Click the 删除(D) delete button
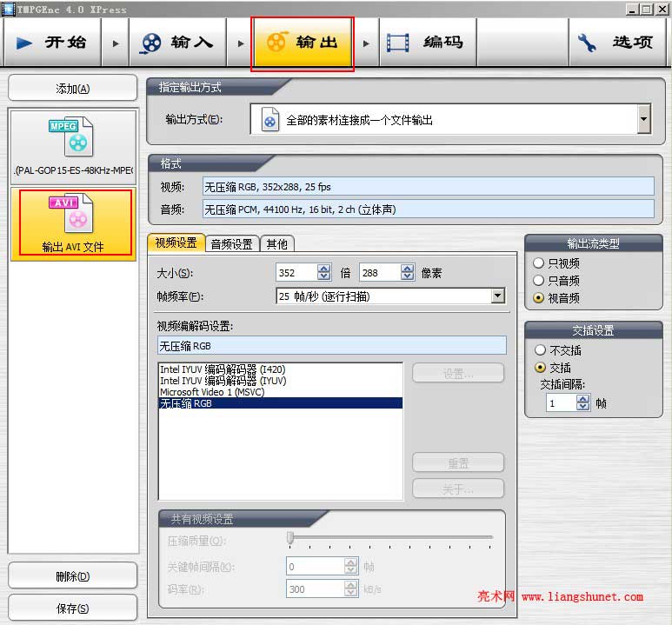 click(x=72, y=575)
